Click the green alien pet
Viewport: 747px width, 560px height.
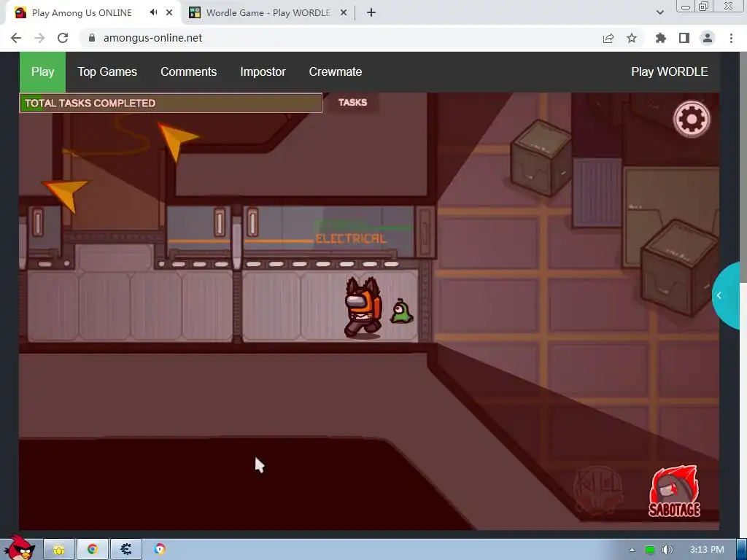pos(401,311)
